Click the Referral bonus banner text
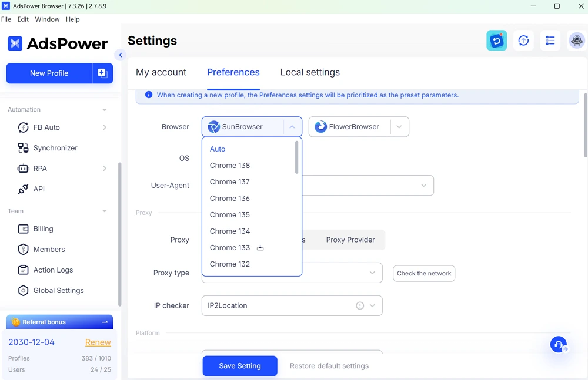 tap(44, 322)
